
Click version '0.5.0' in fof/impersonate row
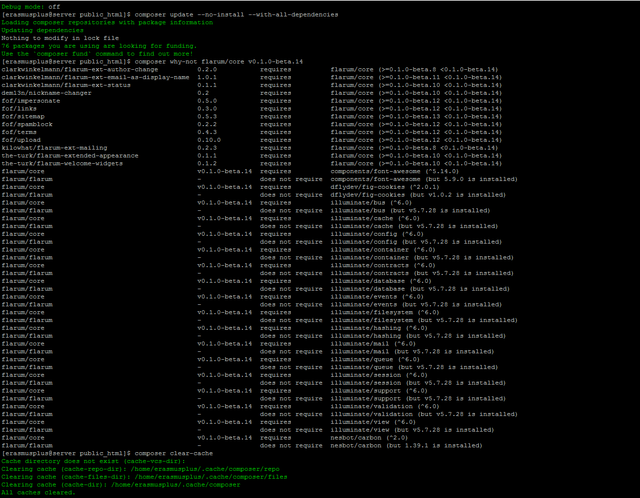click(207, 101)
